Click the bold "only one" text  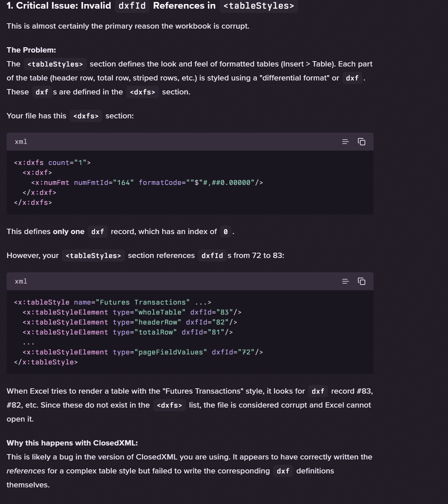[68, 231]
